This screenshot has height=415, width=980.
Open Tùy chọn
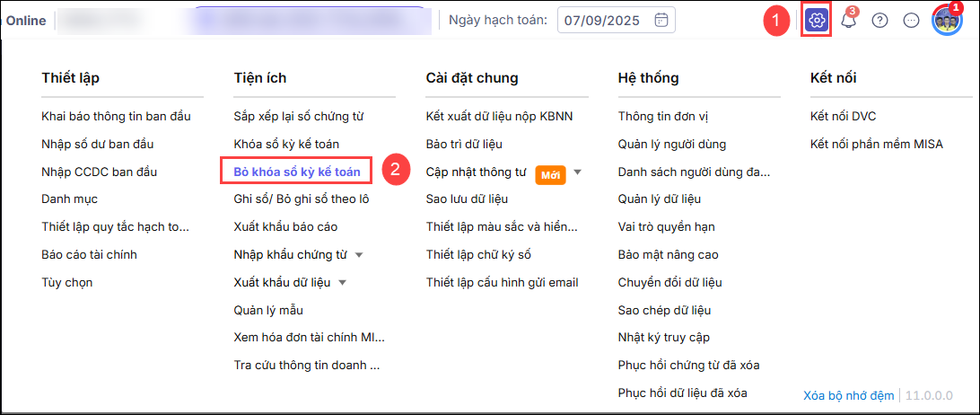pos(67,282)
